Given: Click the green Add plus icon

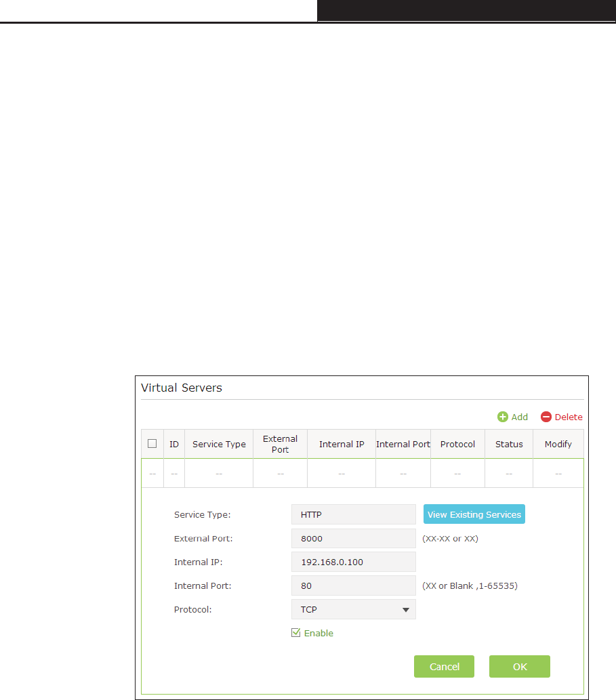Looking at the screenshot, I should point(503,417).
